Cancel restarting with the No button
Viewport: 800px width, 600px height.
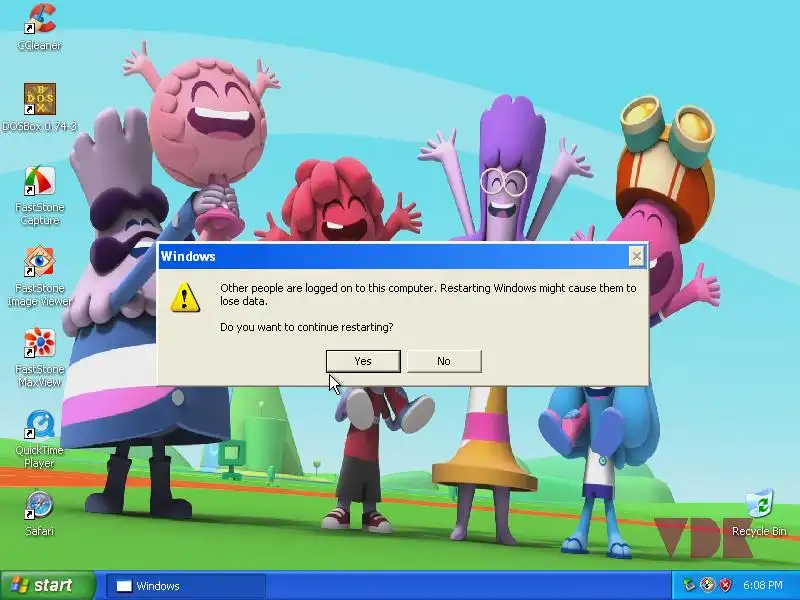click(x=444, y=361)
